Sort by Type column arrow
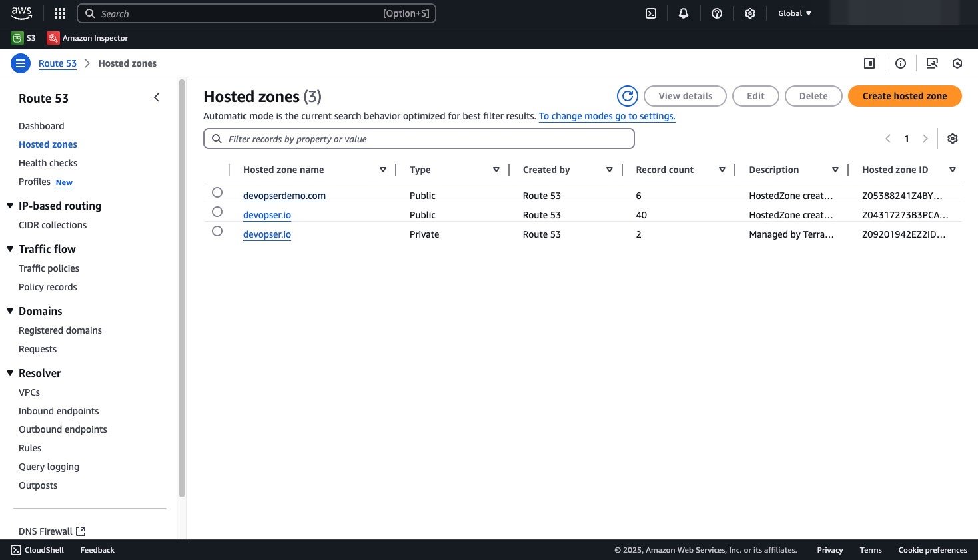978x560 pixels. pyautogui.click(x=496, y=170)
